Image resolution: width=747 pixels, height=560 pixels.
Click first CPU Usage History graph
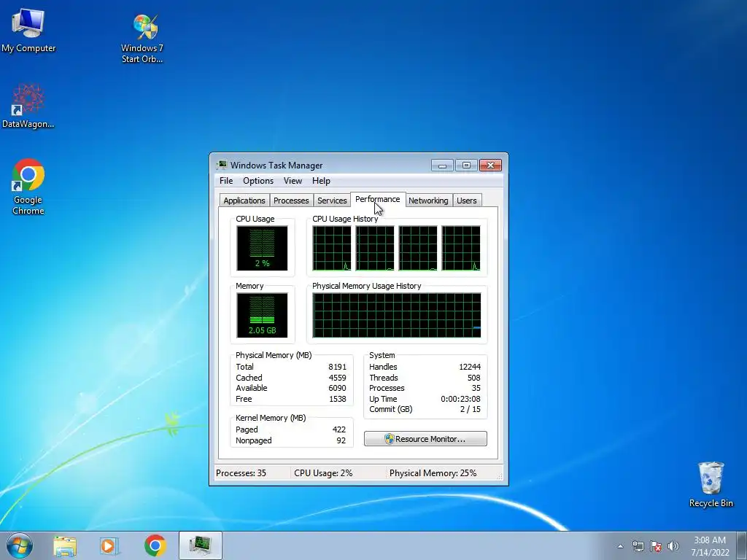click(x=332, y=248)
